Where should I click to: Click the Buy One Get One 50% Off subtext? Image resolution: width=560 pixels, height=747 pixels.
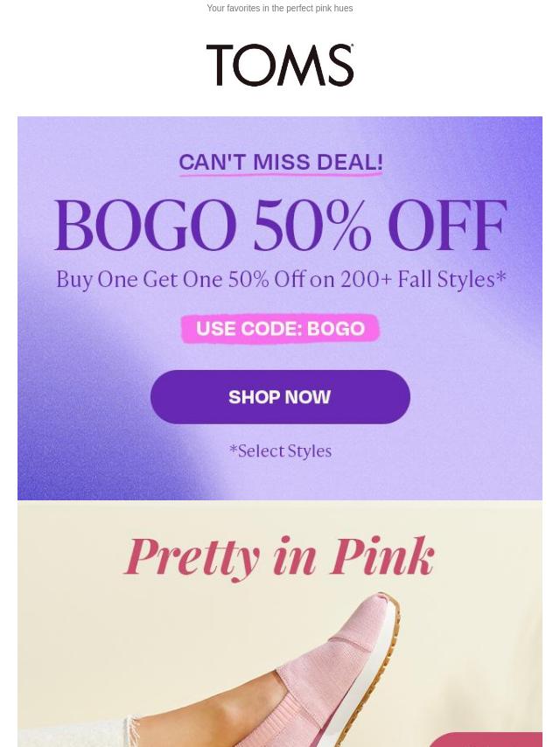281,279
